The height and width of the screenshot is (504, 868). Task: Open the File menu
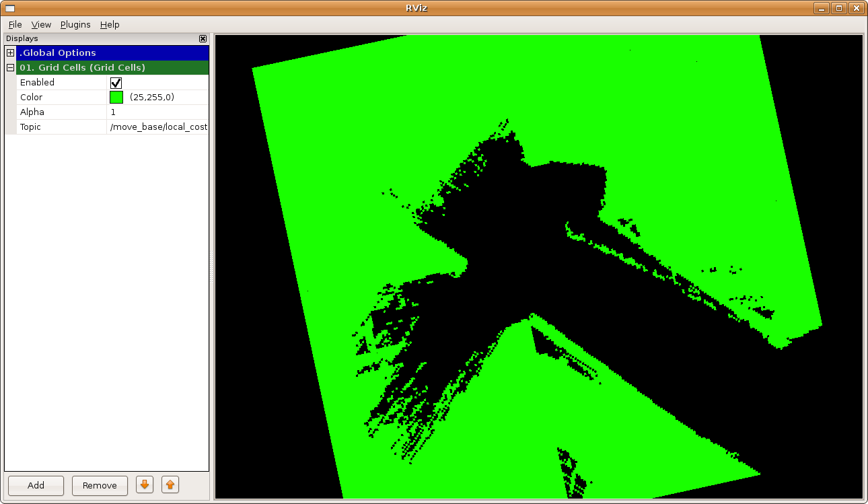(x=15, y=25)
